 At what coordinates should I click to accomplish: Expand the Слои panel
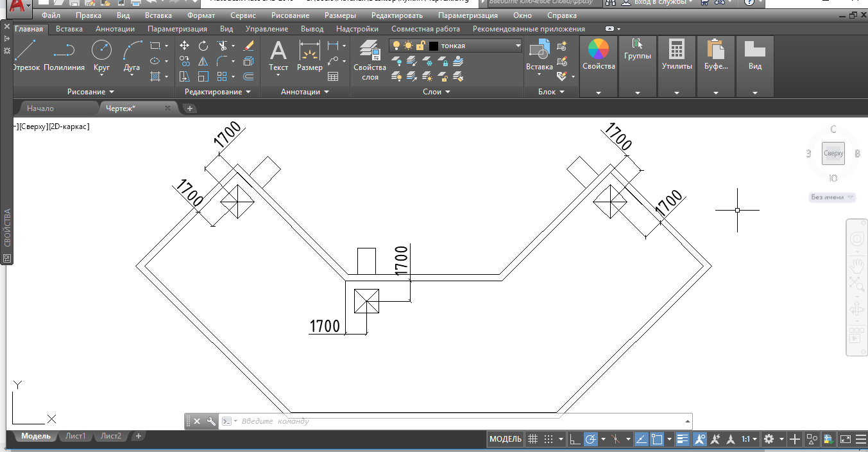tap(437, 92)
